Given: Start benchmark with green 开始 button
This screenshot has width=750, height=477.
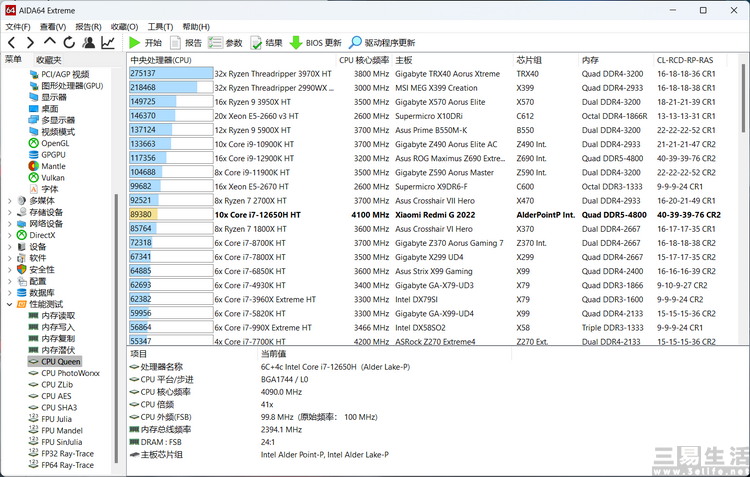Looking at the screenshot, I should click(x=146, y=43).
